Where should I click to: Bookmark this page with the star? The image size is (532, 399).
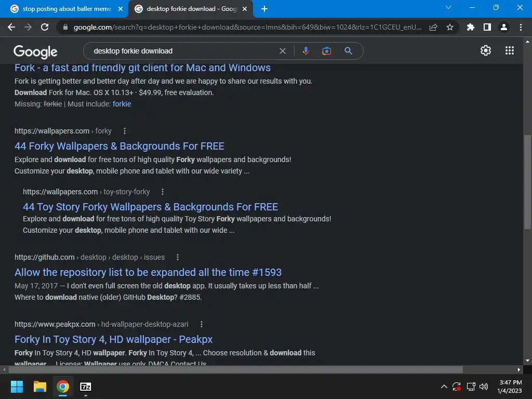[450, 27]
